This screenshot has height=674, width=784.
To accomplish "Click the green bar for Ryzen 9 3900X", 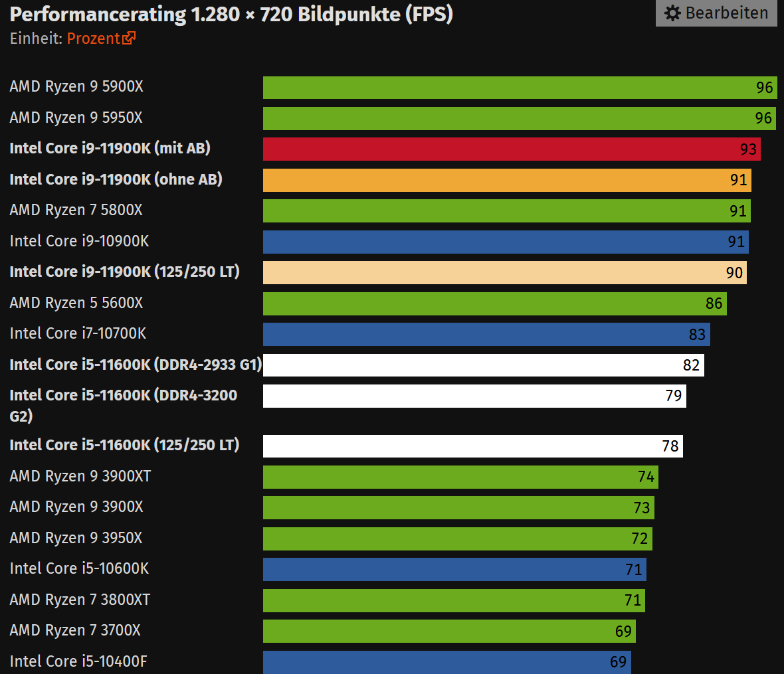I will point(458,507).
